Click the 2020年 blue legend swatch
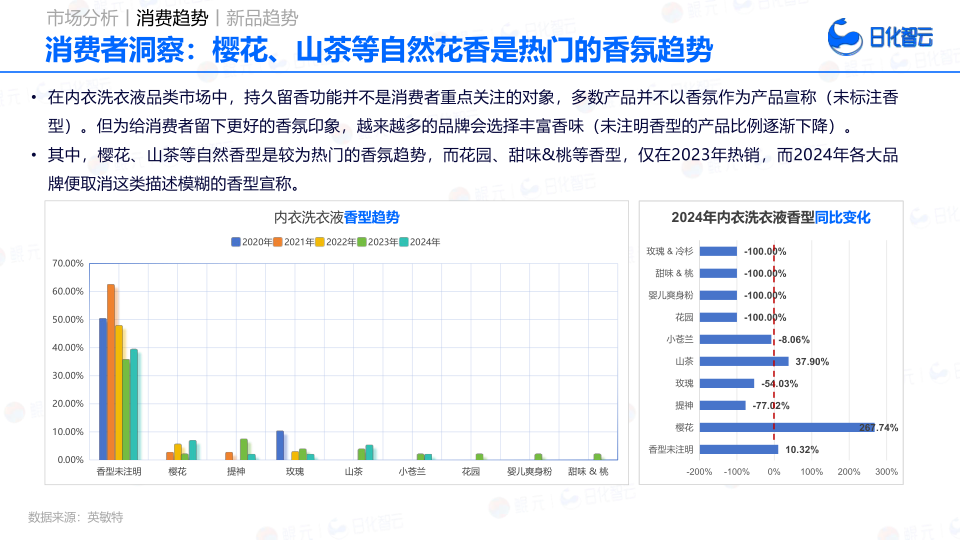 point(236,242)
